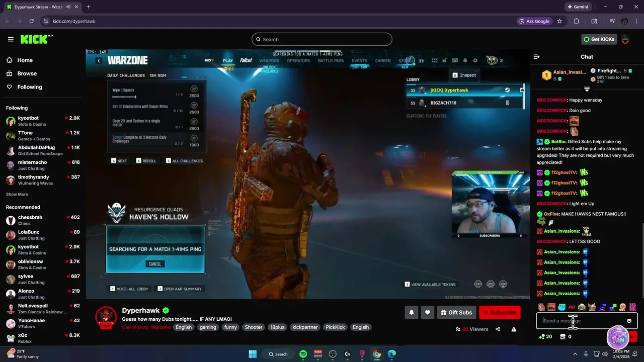Reload the page in Chrome
Viewport: 644px width, 362px height.
pyautogui.click(x=32, y=21)
